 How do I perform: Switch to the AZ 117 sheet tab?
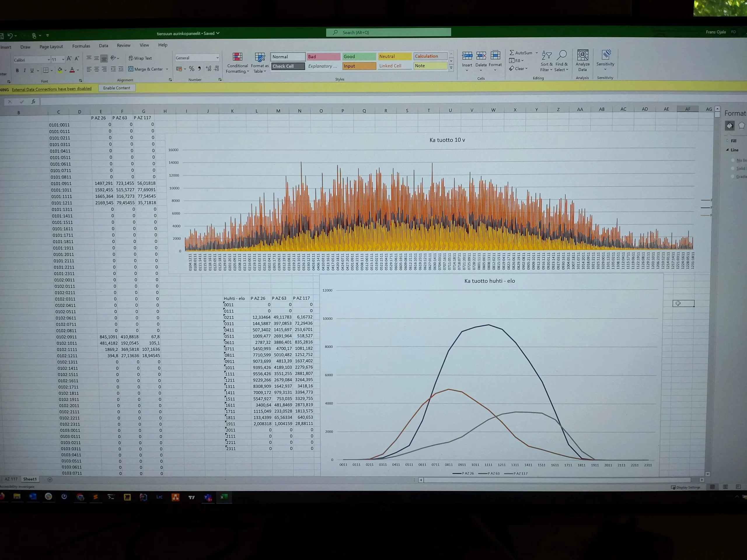tap(11, 479)
